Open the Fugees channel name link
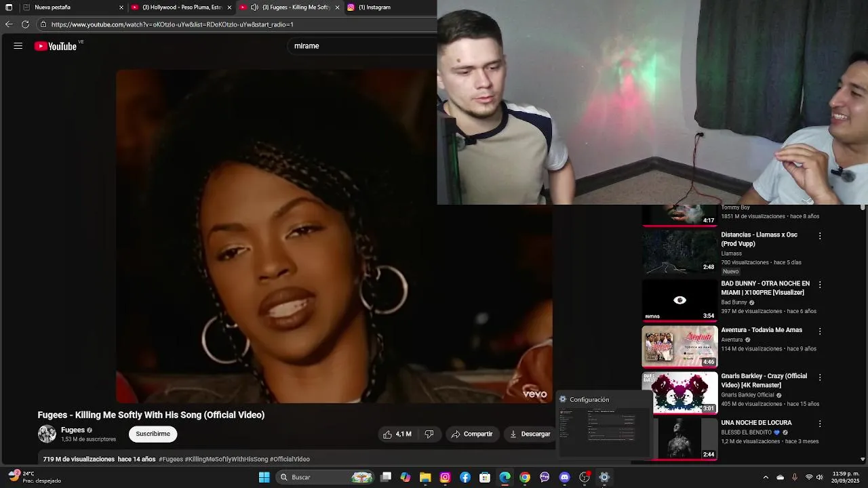The width and height of the screenshot is (868, 488). point(73,430)
